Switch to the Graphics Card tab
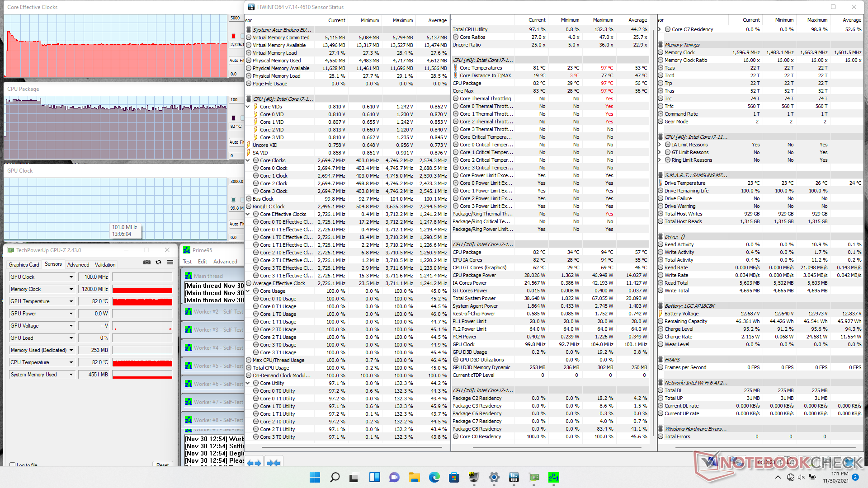 pos(24,265)
